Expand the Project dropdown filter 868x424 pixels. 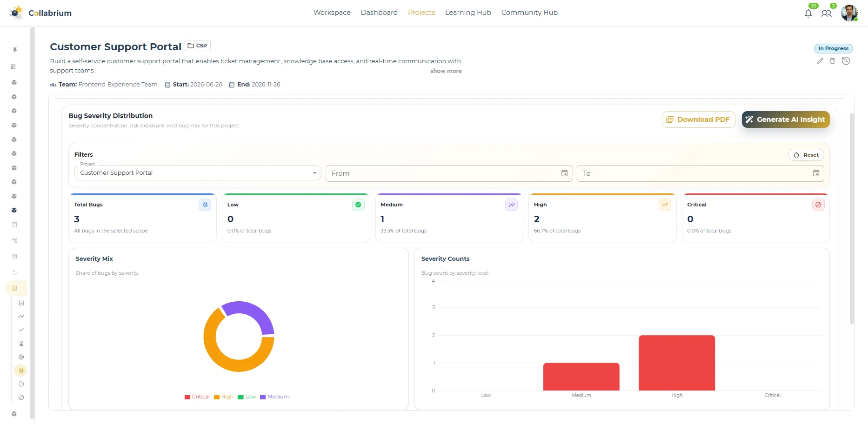pos(198,173)
